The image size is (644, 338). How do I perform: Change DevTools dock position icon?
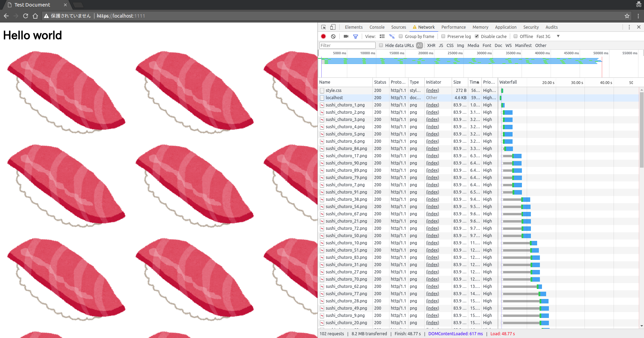point(333,27)
